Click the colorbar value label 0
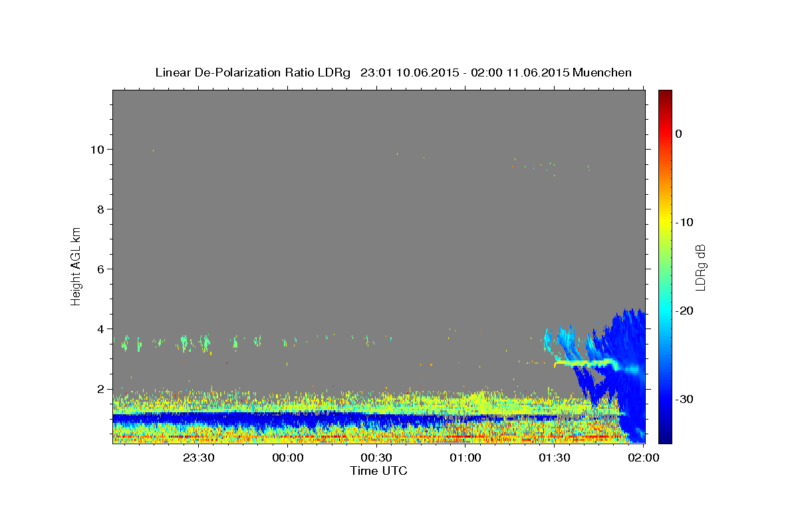 click(x=678, y=134)
